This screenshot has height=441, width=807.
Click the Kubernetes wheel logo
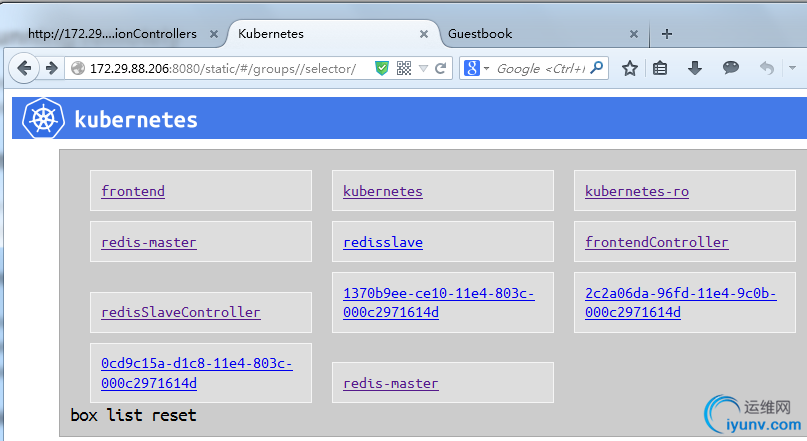click(x=44, y=118)
